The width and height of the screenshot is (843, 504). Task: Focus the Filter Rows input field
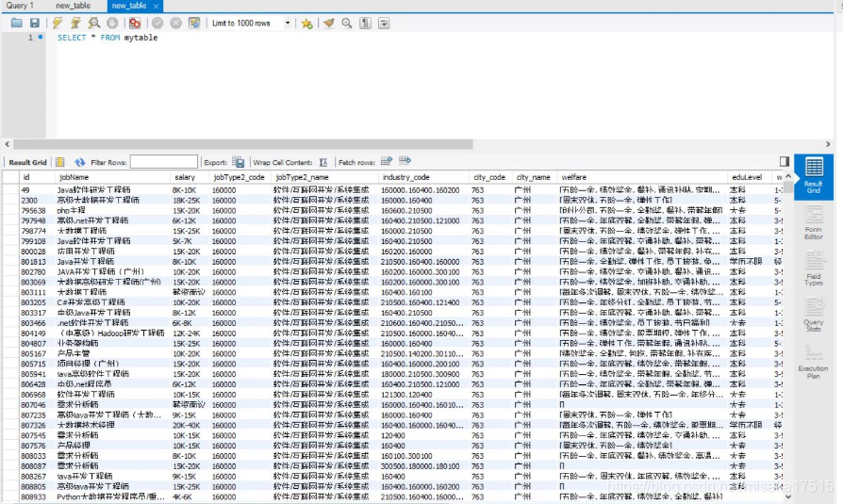click(164, 162)
